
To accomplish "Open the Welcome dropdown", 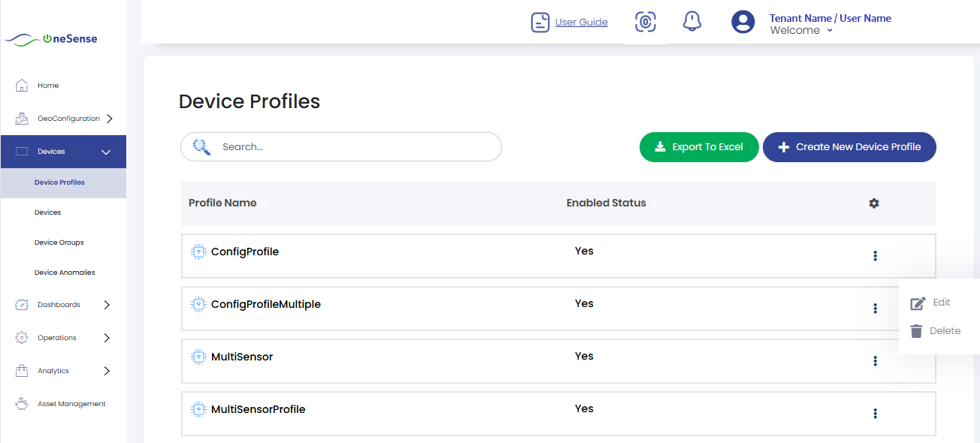I will (801, 30).
